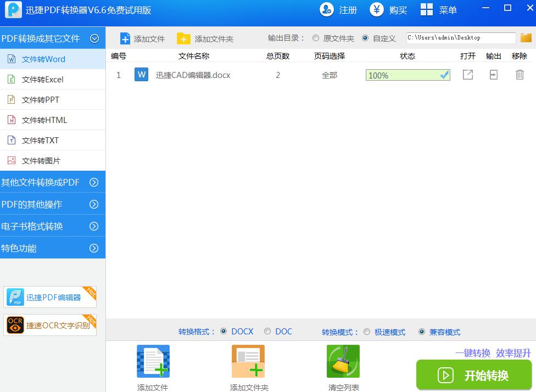The height and width of the screenshot is (392, 536).
Task: Expand the 电子书格式转换 section
Action: 53,226
